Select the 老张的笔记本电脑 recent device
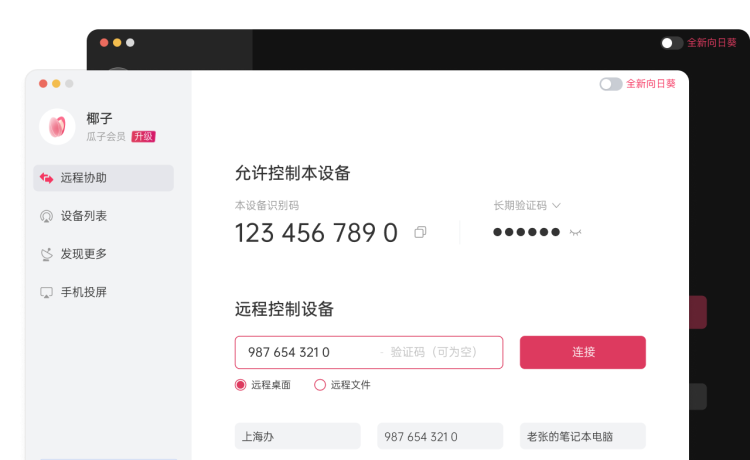The height and width of the screenshot is (460, 750). click(x=582, y=437)
